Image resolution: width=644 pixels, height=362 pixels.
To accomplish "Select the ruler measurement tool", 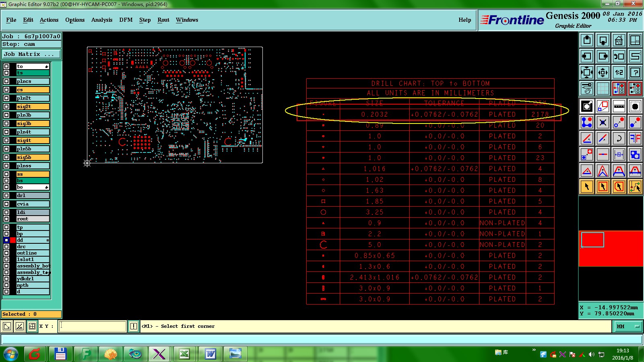I will click(619, 106).
